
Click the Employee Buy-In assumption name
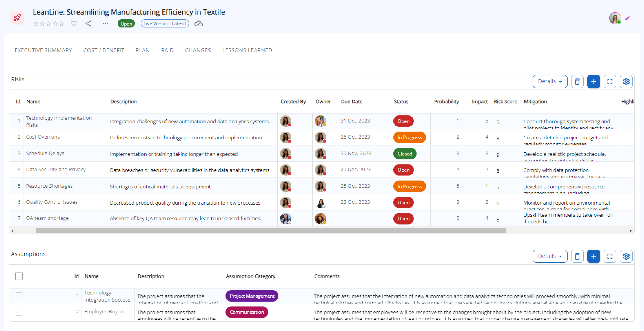[x=104, y=312]
